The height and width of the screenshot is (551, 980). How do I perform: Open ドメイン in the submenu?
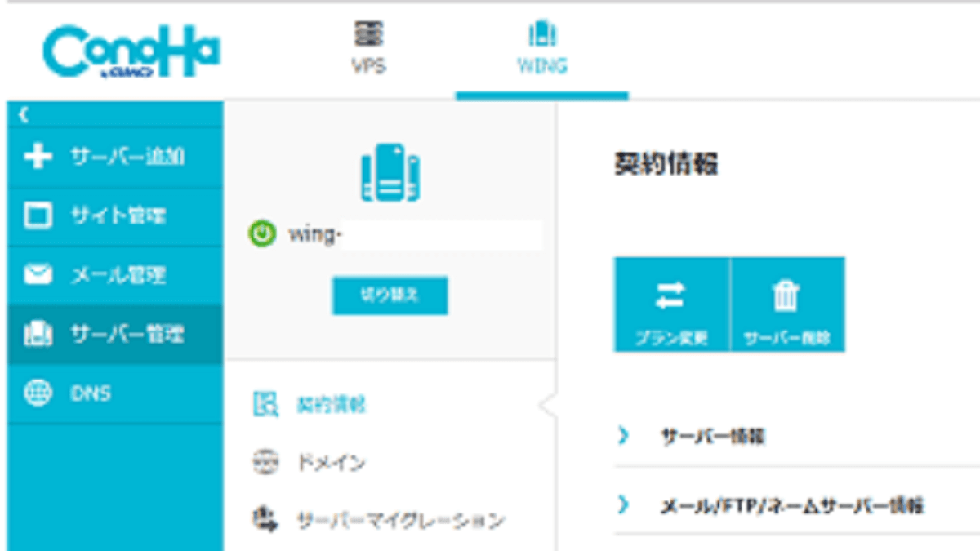pyautogui.click(x=331, y=463)
